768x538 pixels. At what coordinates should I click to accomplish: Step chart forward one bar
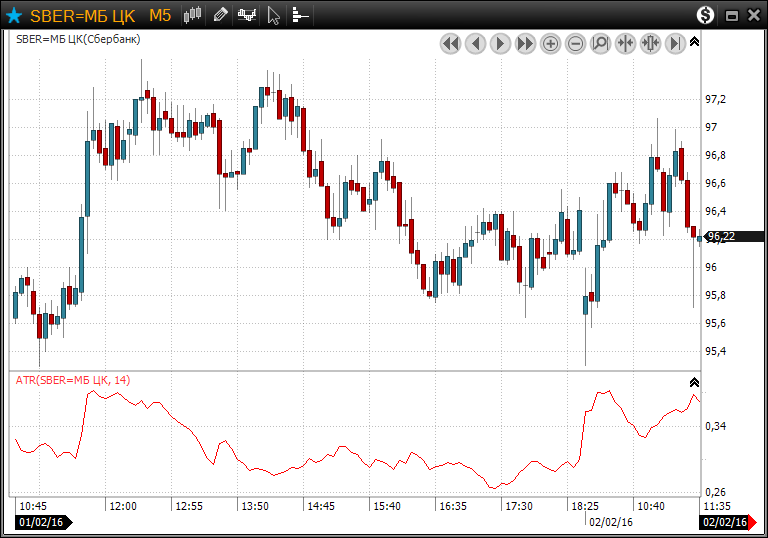click(500, 44)
